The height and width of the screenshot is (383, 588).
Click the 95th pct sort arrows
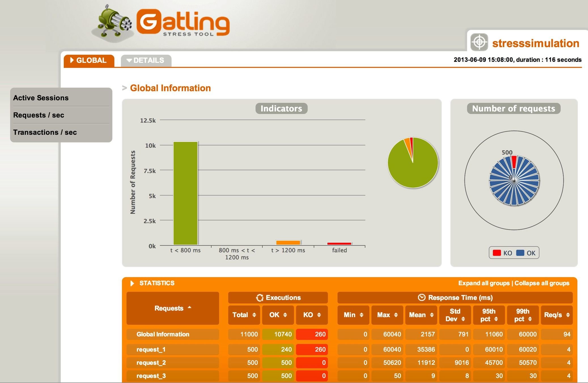pos(496,319)
